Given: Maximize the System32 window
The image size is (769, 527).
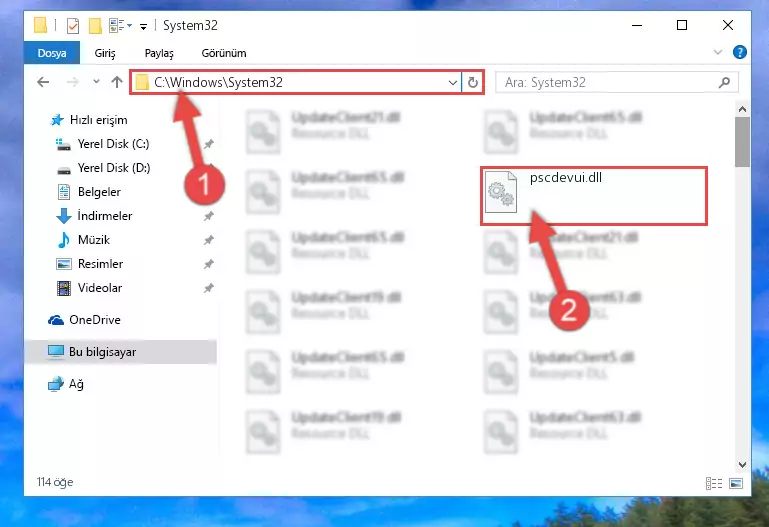Looking at the screenshot, I should click(x=682, y=25).
